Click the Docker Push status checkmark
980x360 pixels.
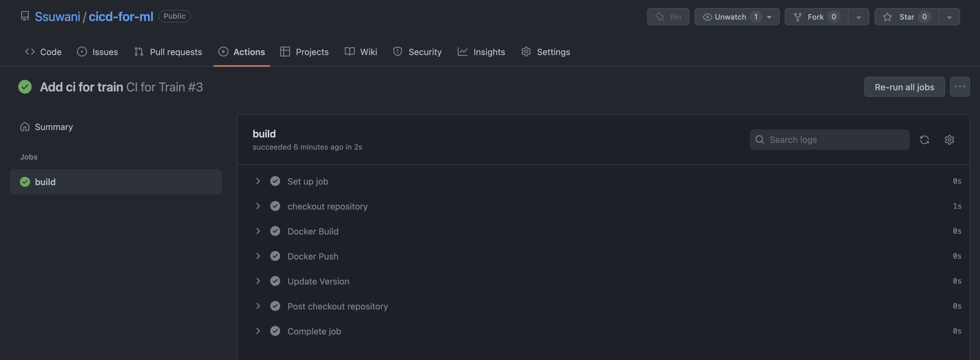[275, 256]
